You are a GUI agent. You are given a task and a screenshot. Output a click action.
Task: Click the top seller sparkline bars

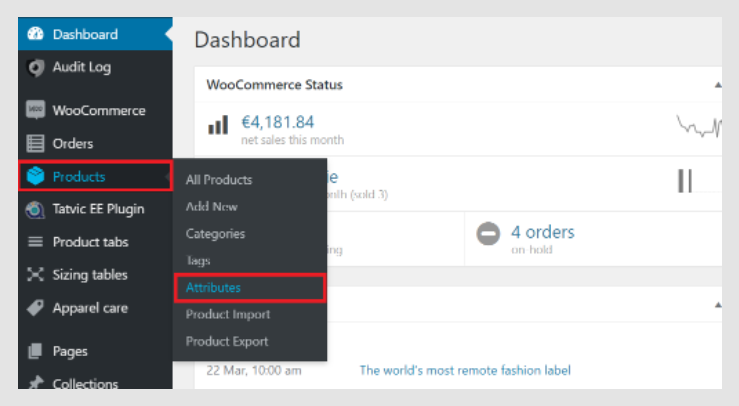(685, 181)
